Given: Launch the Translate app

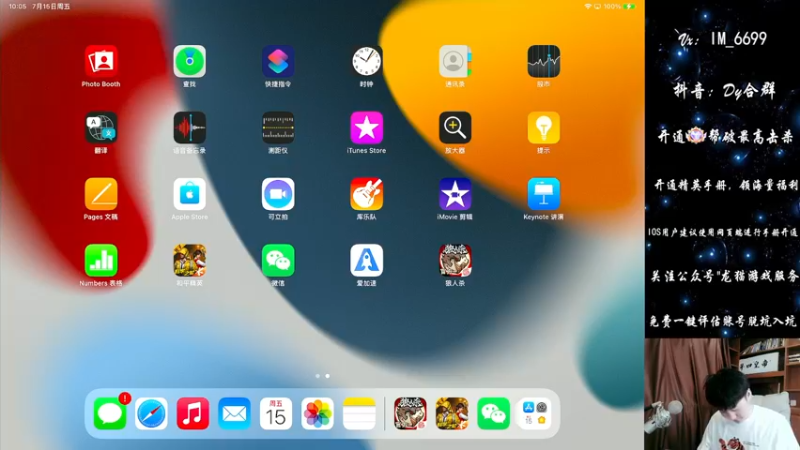Looking at the screenshot, I should coord(101,128).
